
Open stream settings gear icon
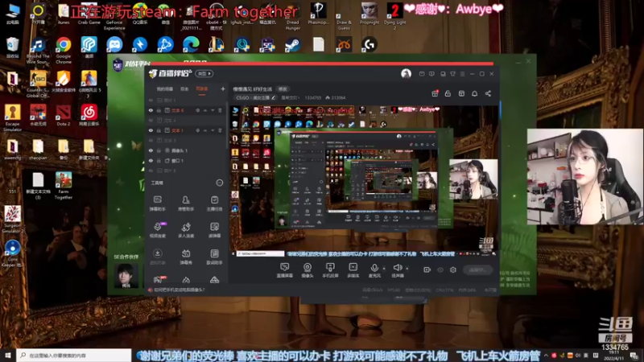[x=453, y=269]
